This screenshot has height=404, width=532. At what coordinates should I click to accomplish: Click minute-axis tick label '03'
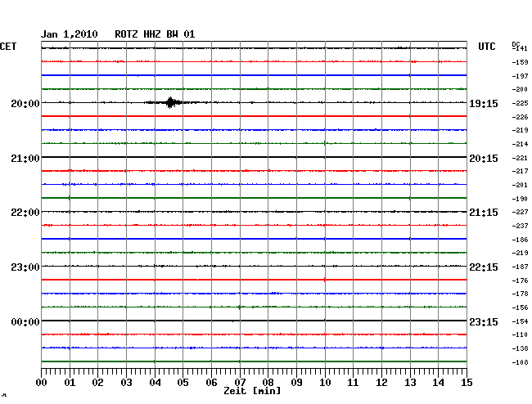pos(126,382)
